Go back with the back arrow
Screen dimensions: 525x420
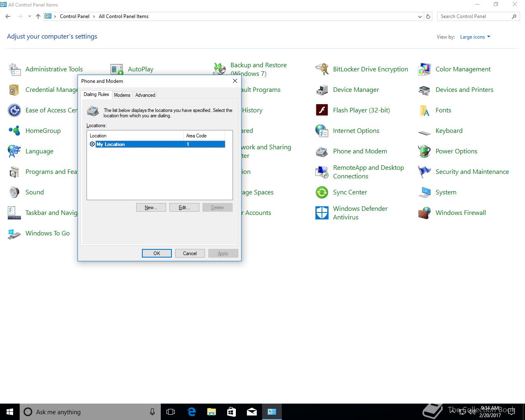pyautogui.click(x=8, y=16)
